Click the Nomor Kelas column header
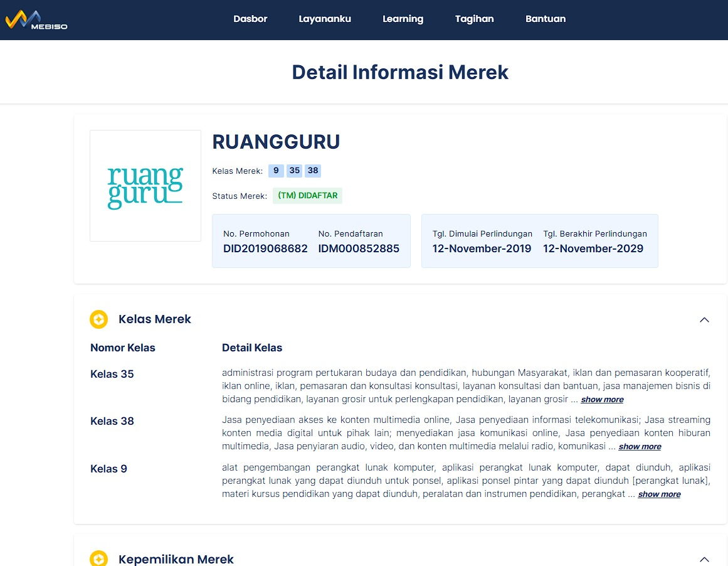The image size is (728, 566). 122,348
